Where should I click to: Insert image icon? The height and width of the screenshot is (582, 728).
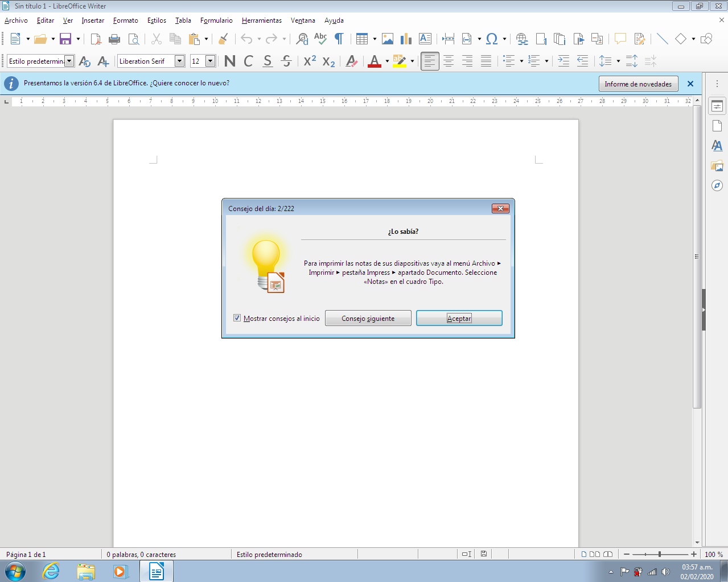point(388,39)
